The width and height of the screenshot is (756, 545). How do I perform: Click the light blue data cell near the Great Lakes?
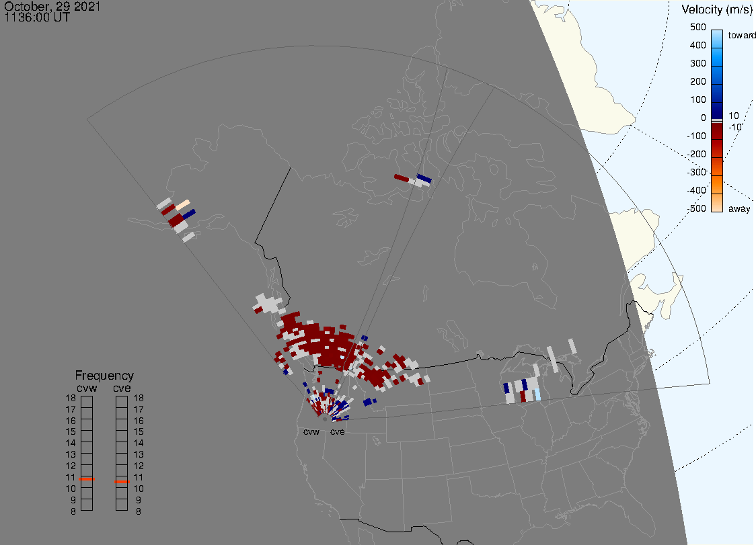click(x=537, y=394)
